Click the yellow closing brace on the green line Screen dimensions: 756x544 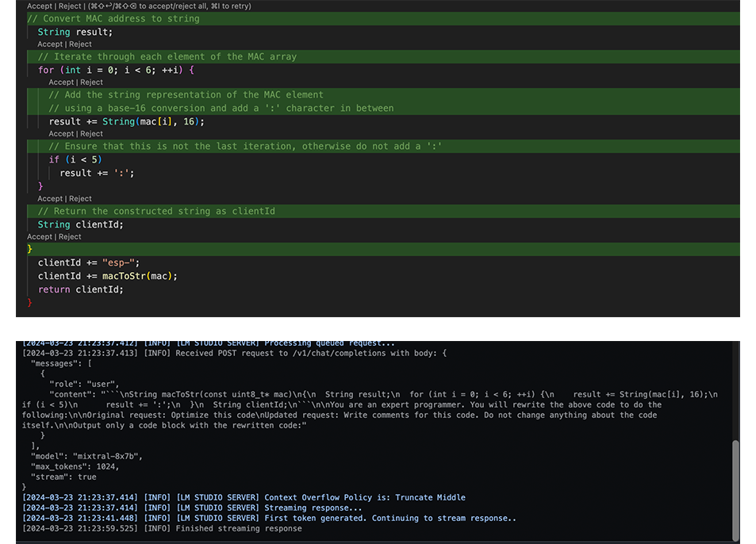(30, 249)
